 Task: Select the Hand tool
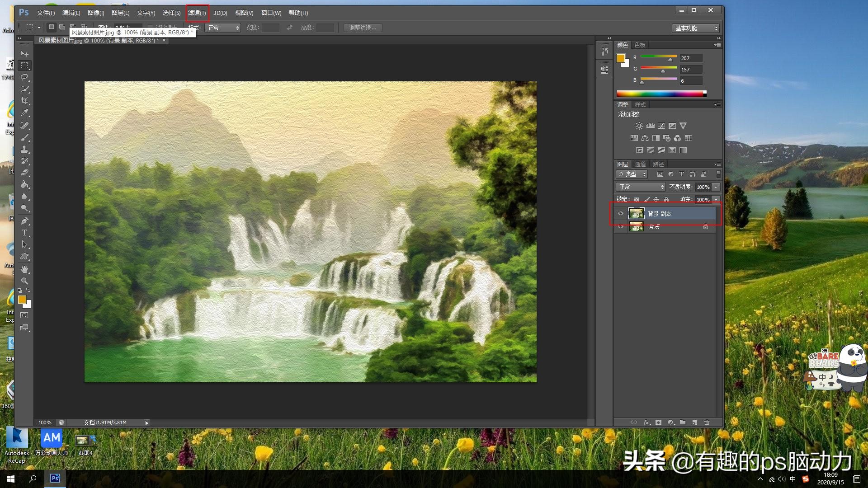click(24, 269)
